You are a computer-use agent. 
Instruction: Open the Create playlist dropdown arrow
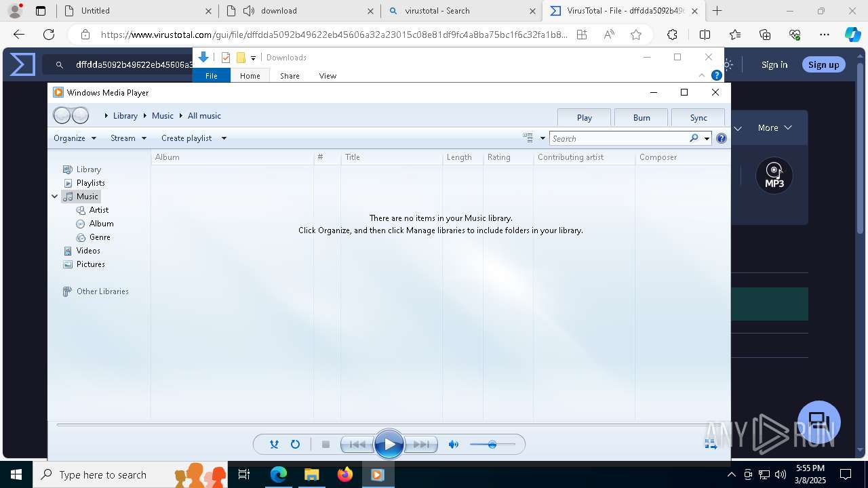(224, 138)
